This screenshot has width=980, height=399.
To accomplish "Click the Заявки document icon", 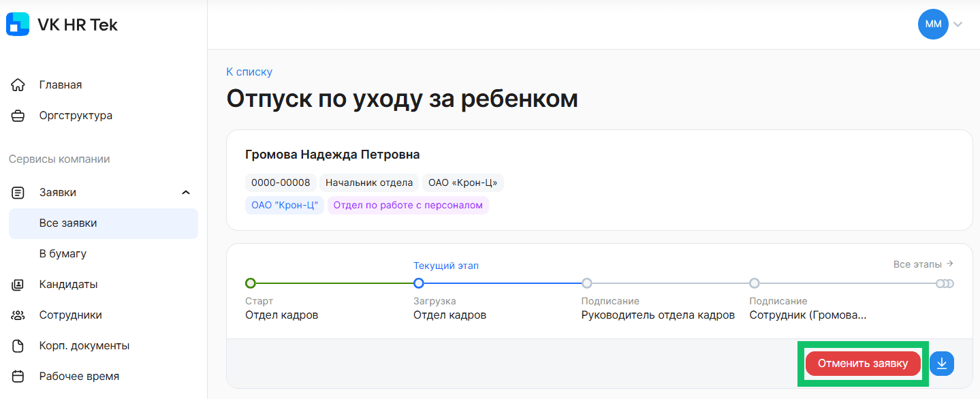I will 18,193.
